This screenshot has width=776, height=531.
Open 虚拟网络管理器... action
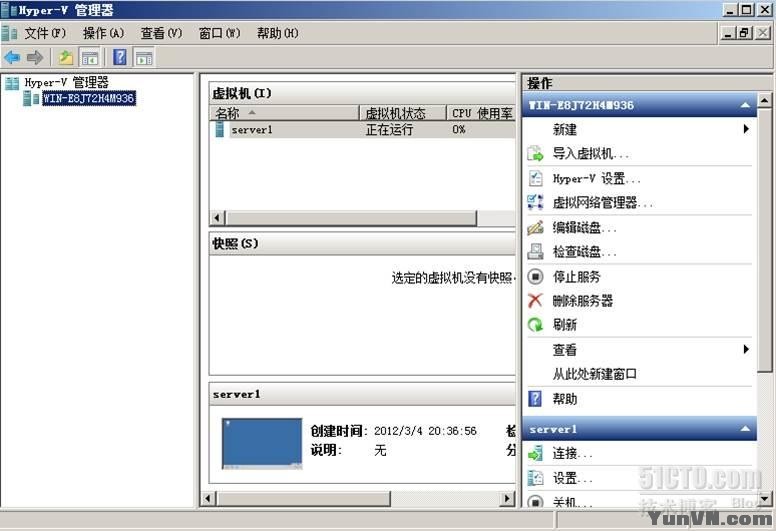click(x=603, y=202)
